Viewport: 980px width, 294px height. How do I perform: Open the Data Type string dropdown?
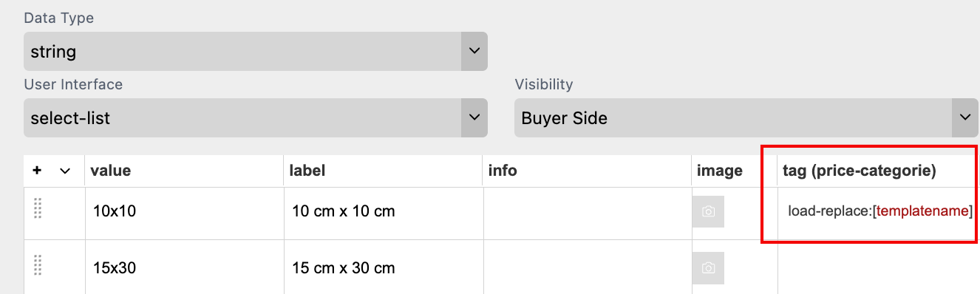[x=255, y=52]
